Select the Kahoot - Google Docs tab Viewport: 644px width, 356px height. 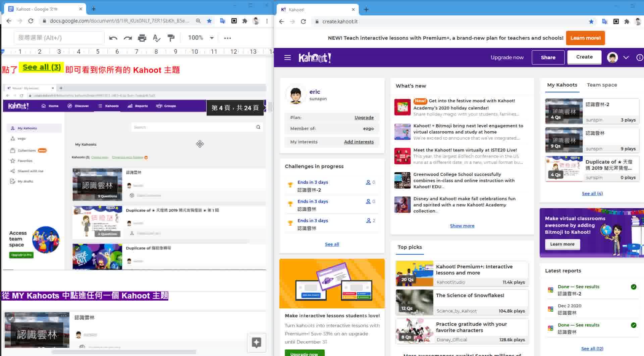coord(45,9)
